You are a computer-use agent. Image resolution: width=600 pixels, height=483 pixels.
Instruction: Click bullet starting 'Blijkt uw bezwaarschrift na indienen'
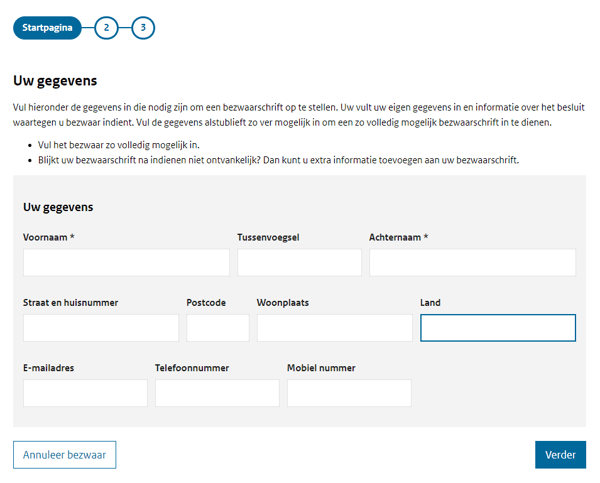coord(278,160)
